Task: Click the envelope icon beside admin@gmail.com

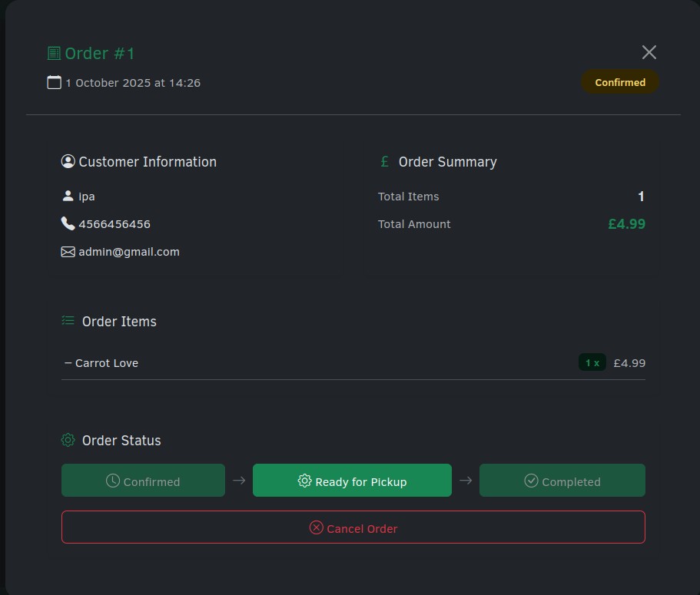Action: tap(68, 251)
